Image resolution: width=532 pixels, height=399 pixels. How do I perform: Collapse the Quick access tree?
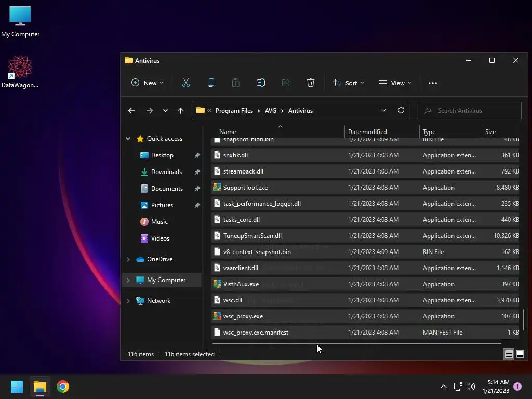tap(128, 138)
